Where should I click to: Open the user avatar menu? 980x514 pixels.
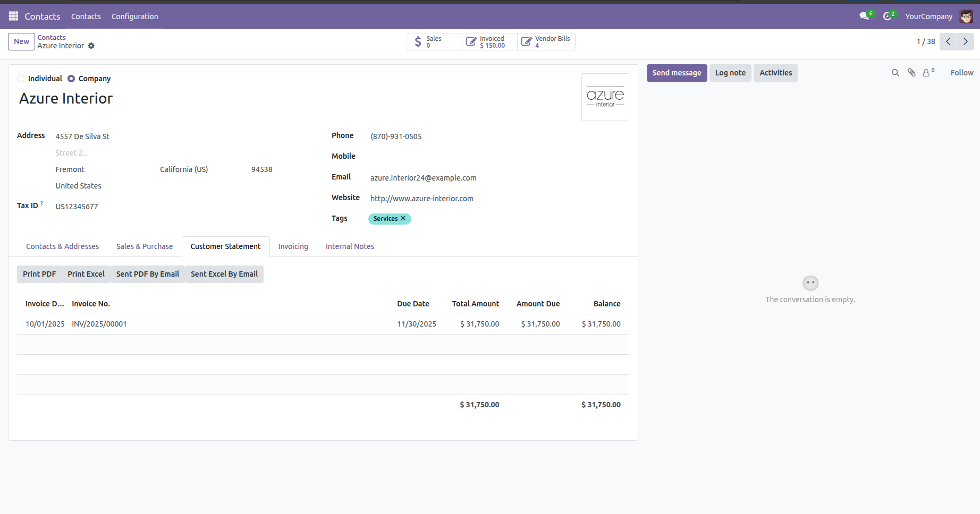click(x=966, y=16)
